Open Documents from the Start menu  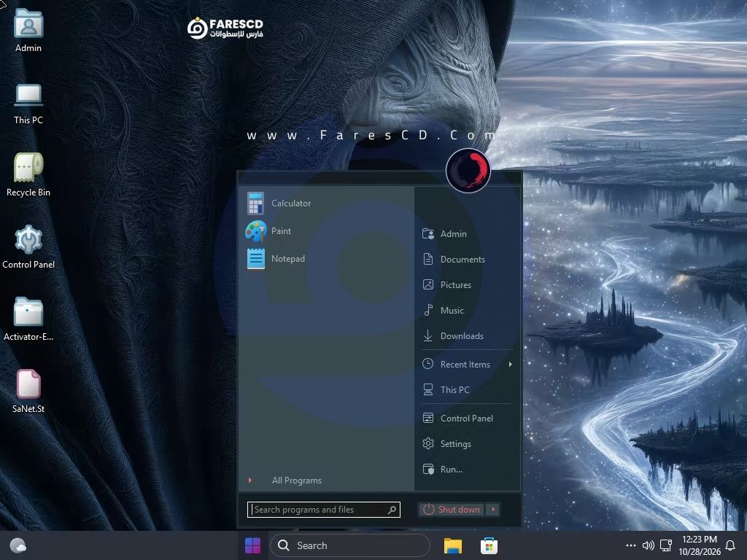pos(467,259)
